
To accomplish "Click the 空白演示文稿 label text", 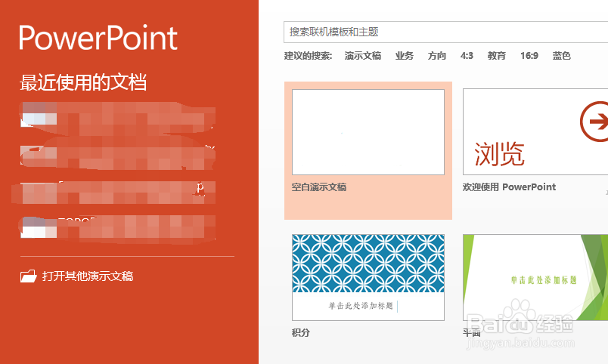I will pos(319,187).
